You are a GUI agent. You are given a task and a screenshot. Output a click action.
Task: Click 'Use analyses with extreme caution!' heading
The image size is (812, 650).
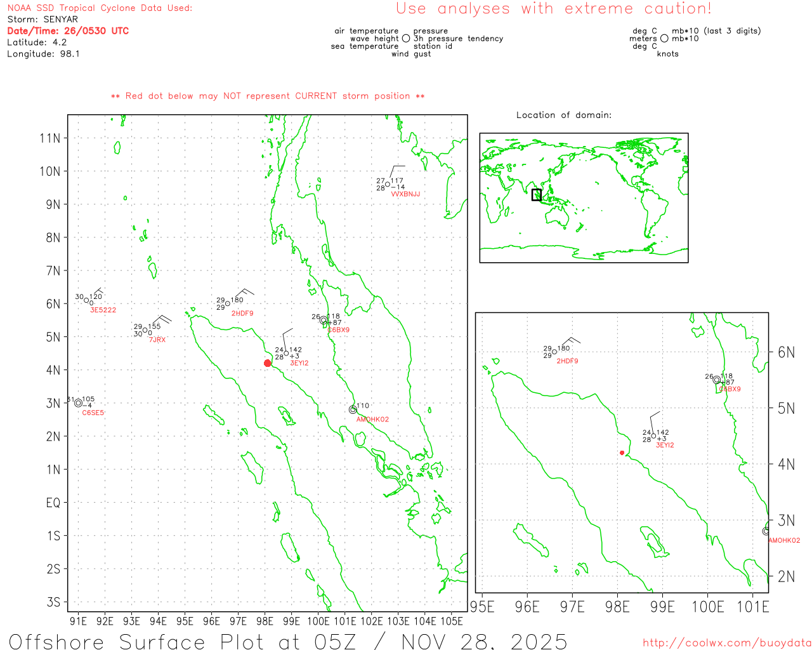click(x=553, y=9)
